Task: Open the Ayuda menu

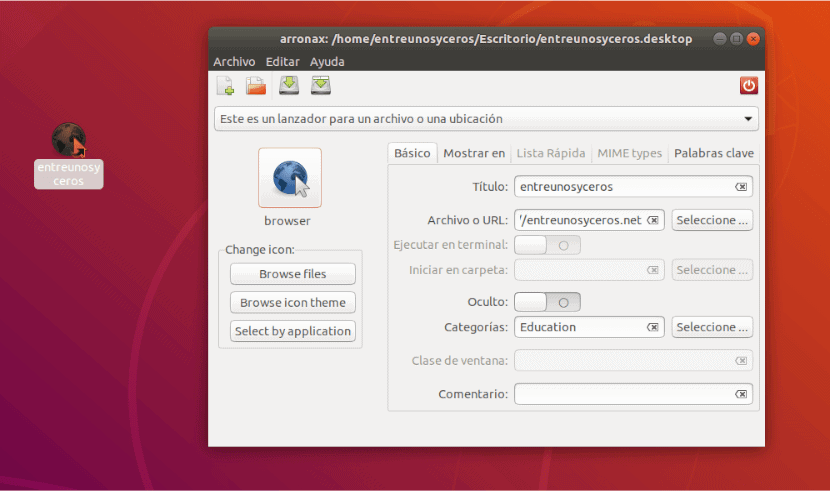Action: tap(327, 62)
